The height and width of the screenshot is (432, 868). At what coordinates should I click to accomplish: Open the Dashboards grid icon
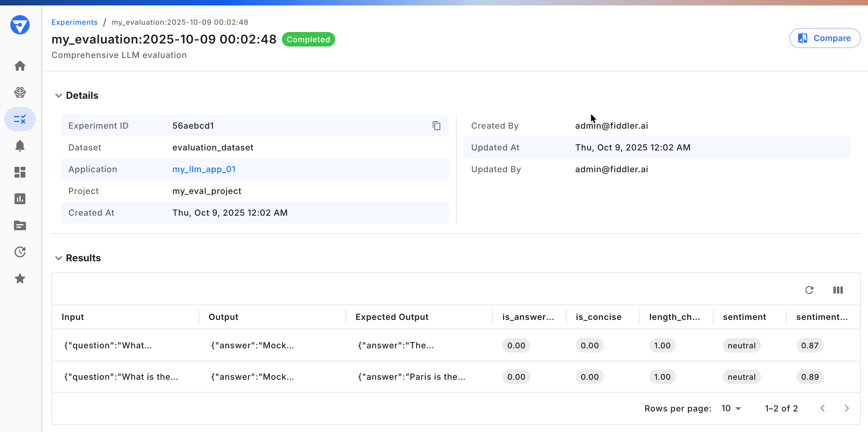20,172
